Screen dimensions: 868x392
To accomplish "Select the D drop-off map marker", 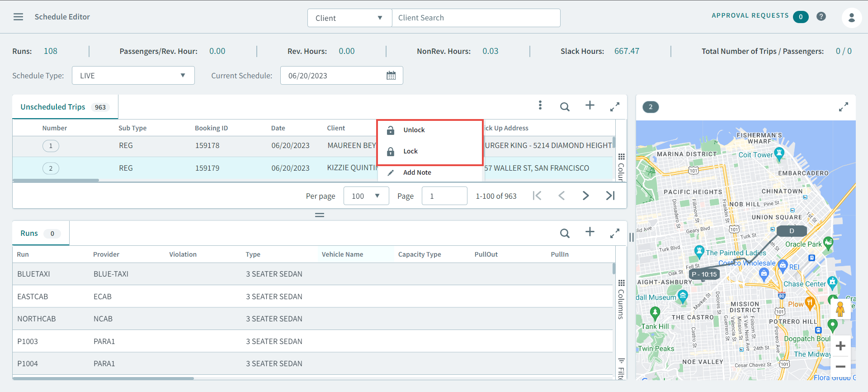I will click(x=792, y=231).
